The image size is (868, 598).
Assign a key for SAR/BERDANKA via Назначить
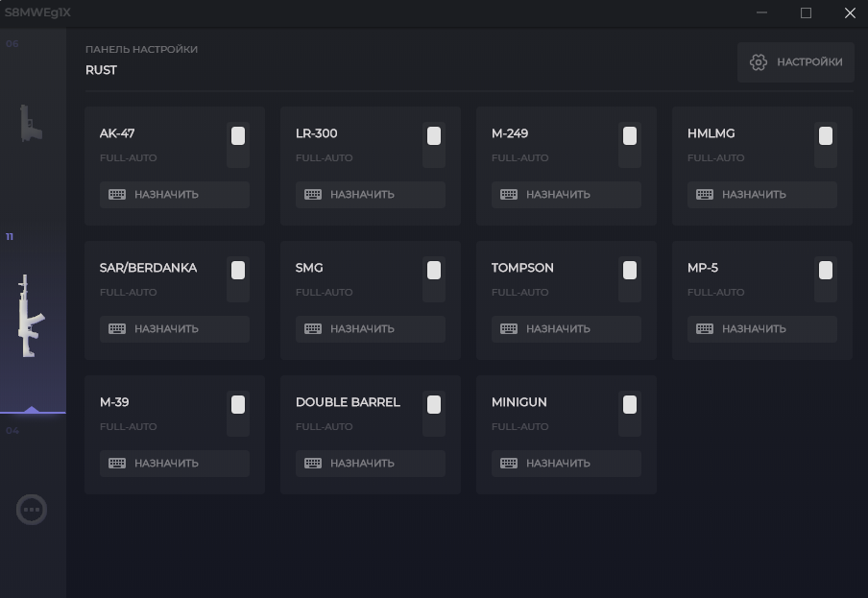coord(175,329)
